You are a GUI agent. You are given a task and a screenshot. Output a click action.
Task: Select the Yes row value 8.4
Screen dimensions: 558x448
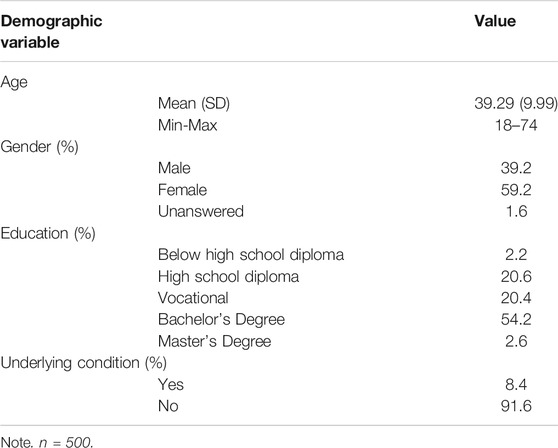pos(516,385)
